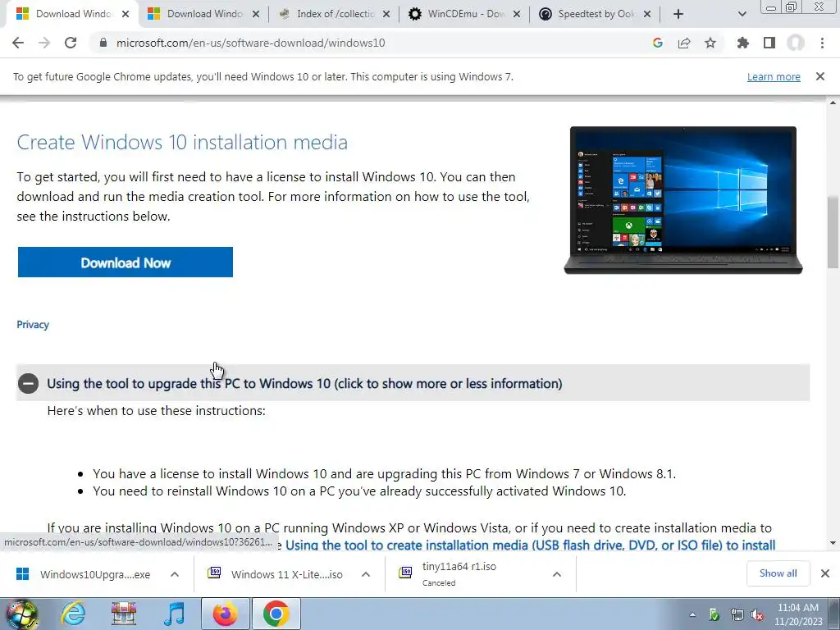840x630 pixels.
Task: Open a new tab with plus icon
Action: click(678, 14)
